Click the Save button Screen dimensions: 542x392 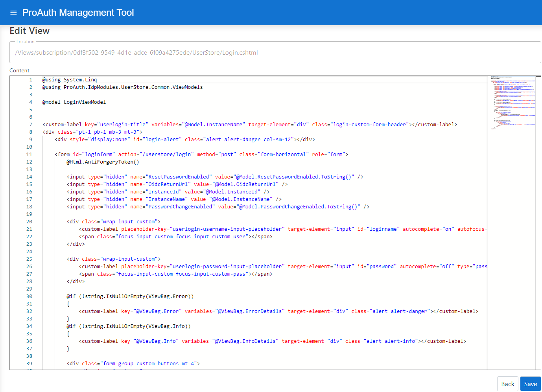click(x=530, y=384)
